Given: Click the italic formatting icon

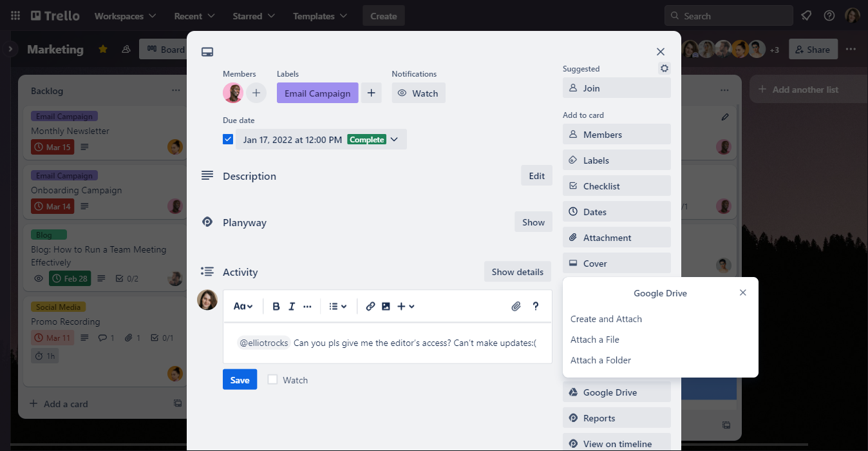Looking at the screenshot, I should click(x=292, y=307).
